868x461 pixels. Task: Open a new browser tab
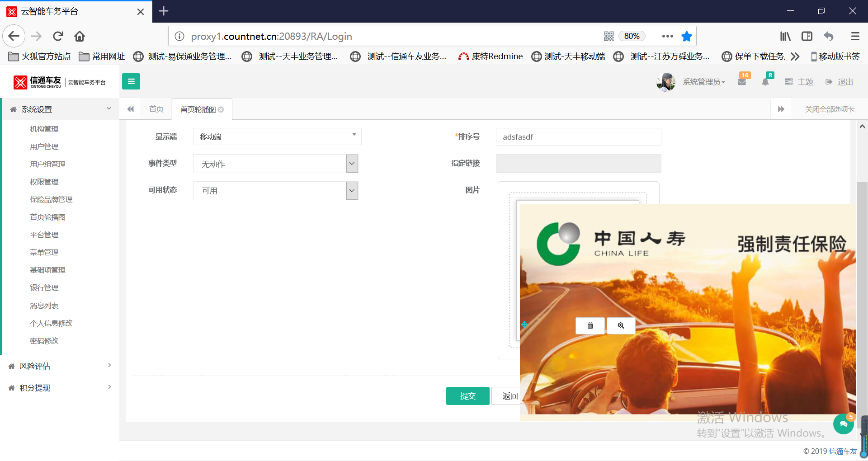point(164,11)
